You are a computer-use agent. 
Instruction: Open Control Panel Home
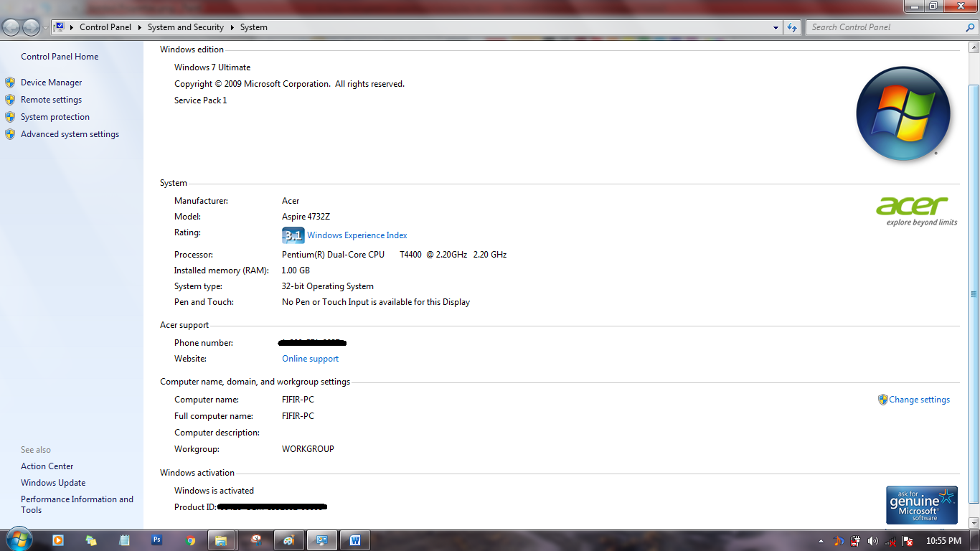(60, 57)
